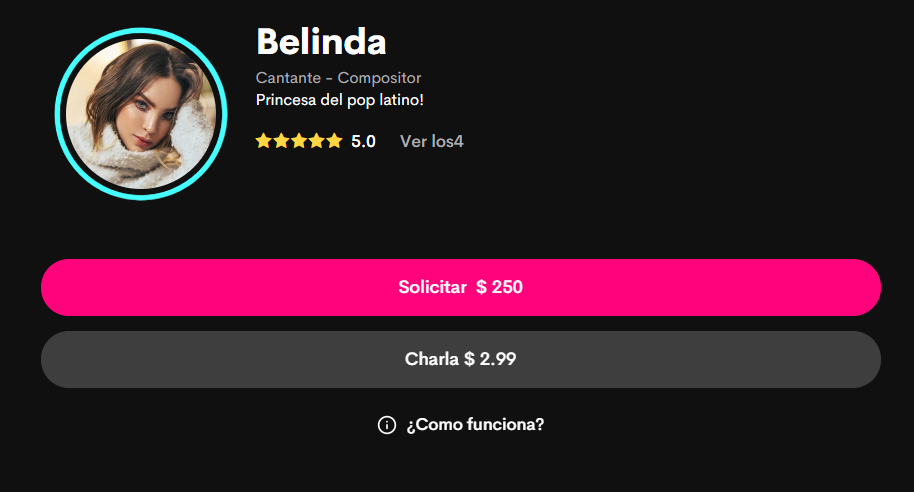Click the word Solicitar on the pink button
The image size is (914, 492).
[x=433, y=287]
